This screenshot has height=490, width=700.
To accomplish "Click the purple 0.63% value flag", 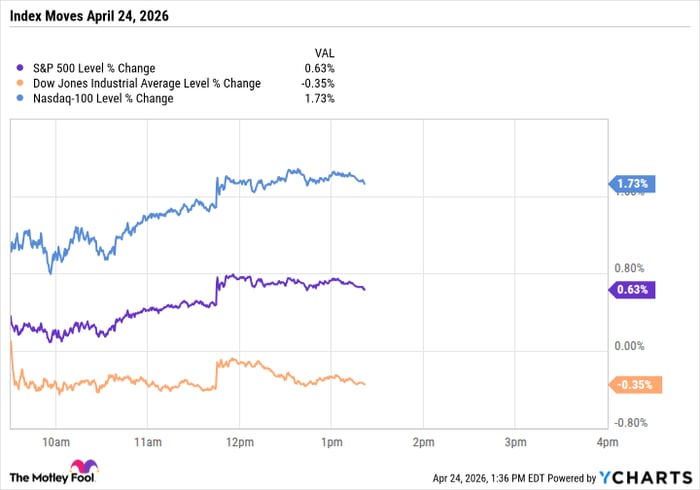I will click(x=632, y=290).
